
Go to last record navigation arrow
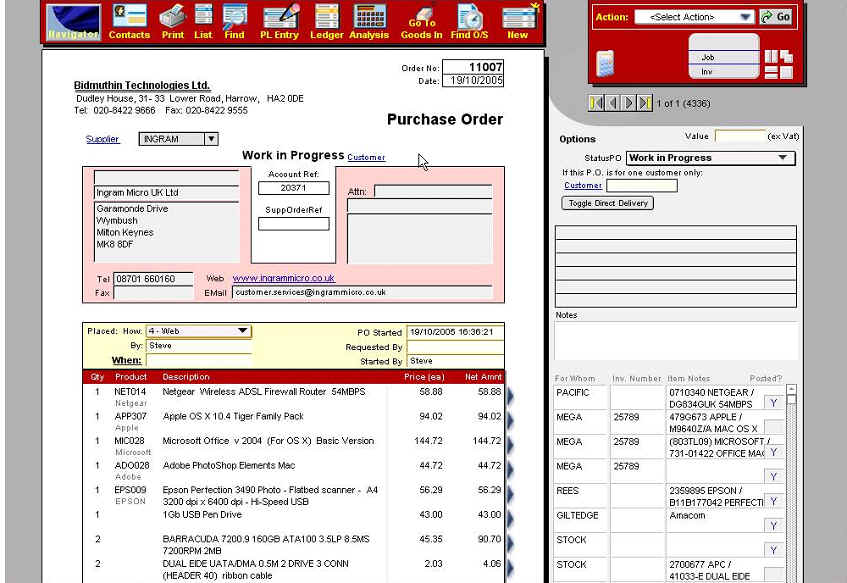point(644,103)
